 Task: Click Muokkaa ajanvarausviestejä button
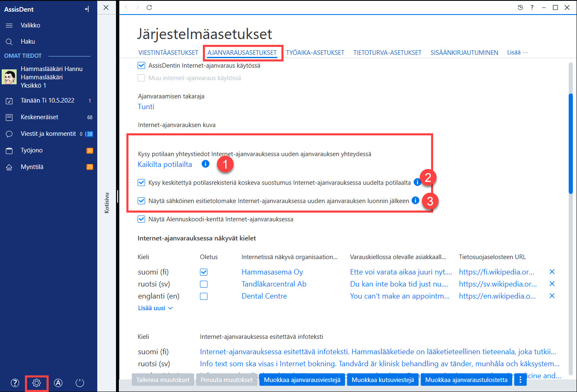(x=302, y=380)
